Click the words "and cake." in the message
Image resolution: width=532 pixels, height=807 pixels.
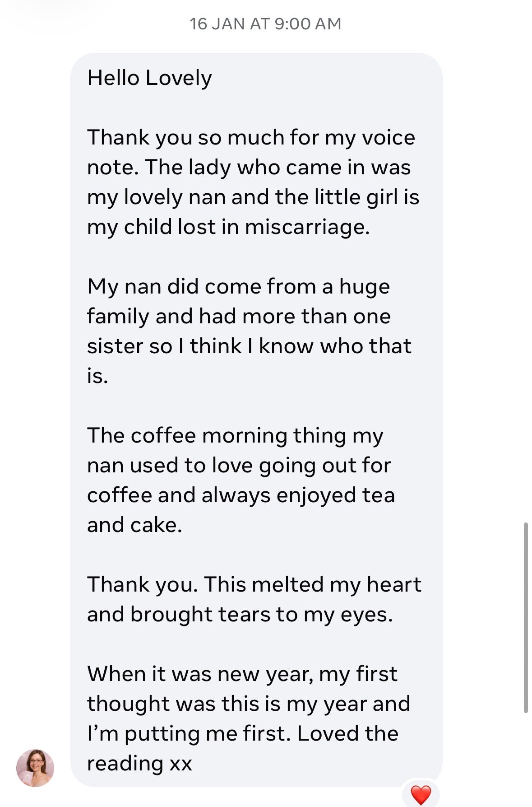coord(134,525)
